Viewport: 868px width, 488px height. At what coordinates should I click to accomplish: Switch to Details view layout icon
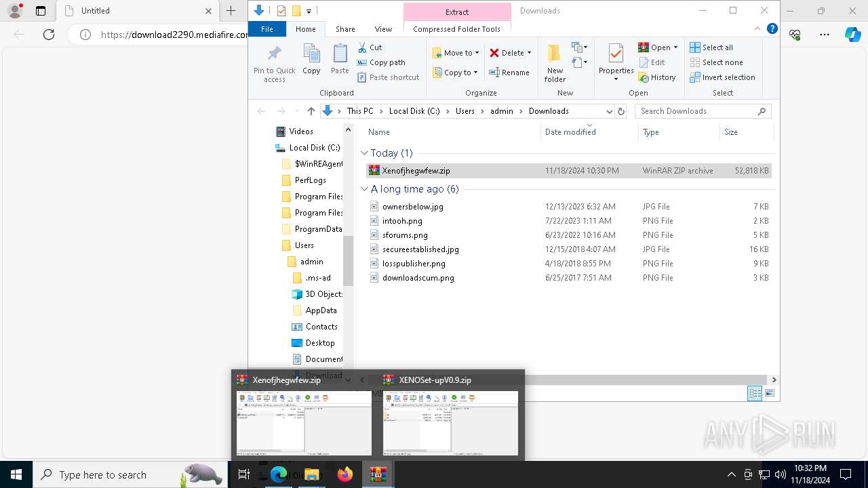(x=755, y=393)
